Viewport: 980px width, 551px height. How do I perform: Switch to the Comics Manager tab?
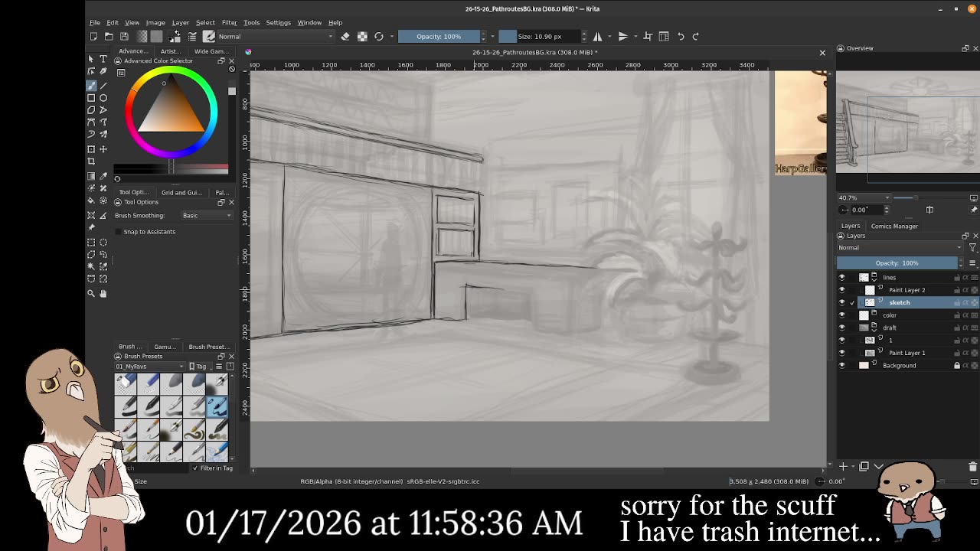[893, 226]
